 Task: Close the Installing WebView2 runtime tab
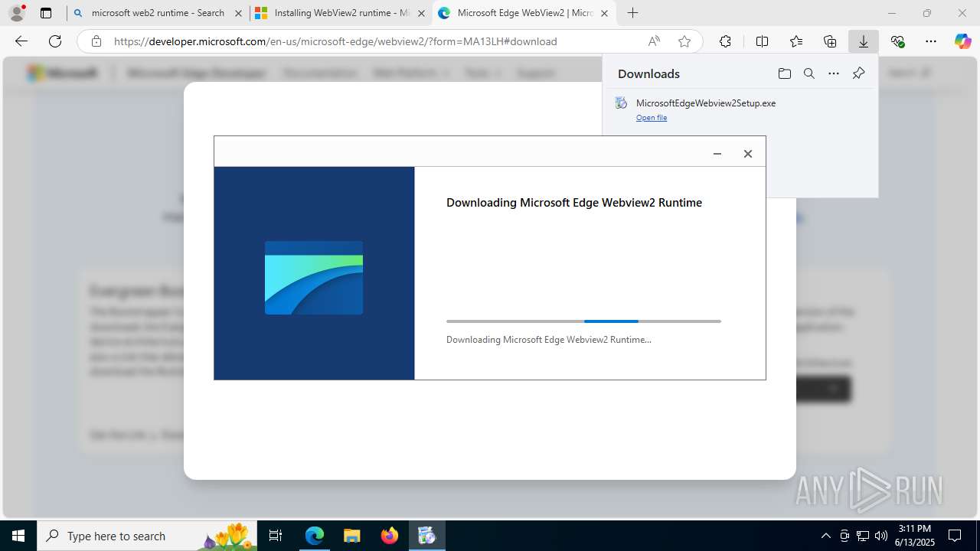[421, 13]
